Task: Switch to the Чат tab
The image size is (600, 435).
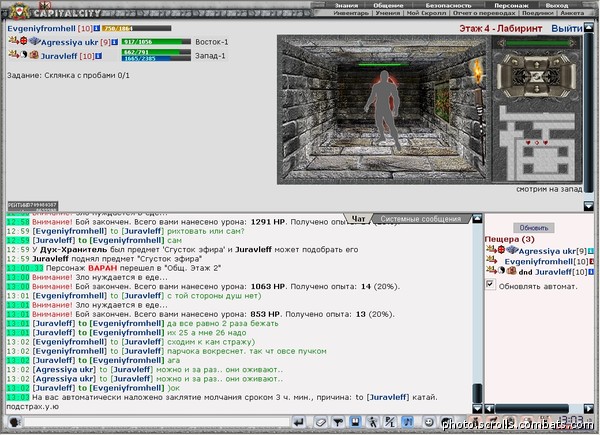Action: pos(358,218)
